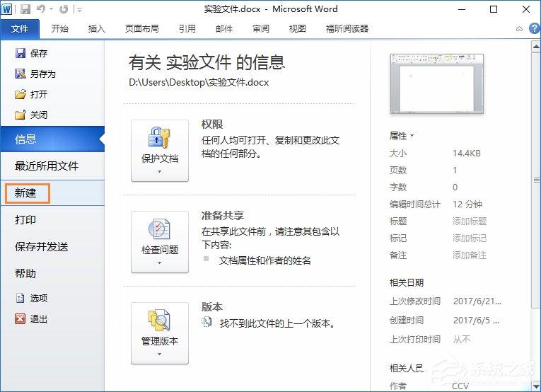This screenshot has width=541, height=392.
Task: Switch to the 视图 ribbon tab
Action: click(x=298, y=28)
